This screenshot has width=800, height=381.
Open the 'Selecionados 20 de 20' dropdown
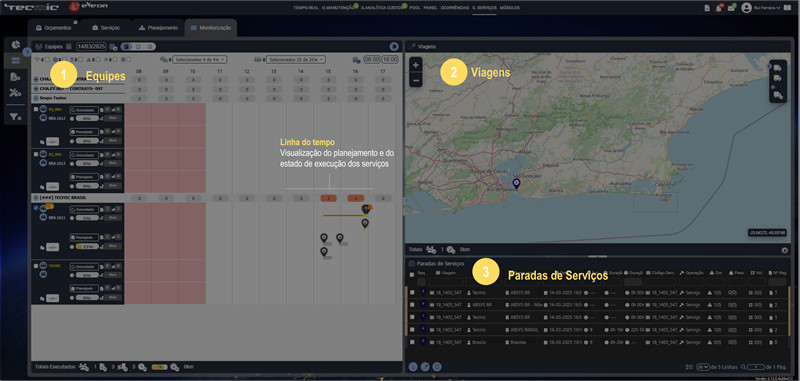(x=296, y=60)
